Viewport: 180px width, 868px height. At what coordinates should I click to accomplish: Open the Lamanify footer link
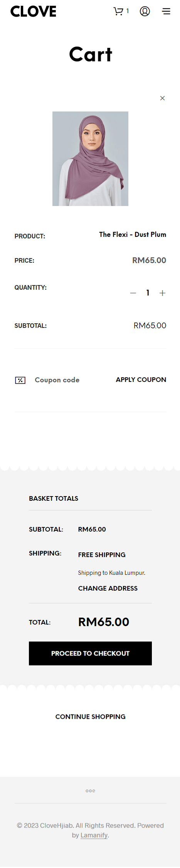[x=94, y=835]
